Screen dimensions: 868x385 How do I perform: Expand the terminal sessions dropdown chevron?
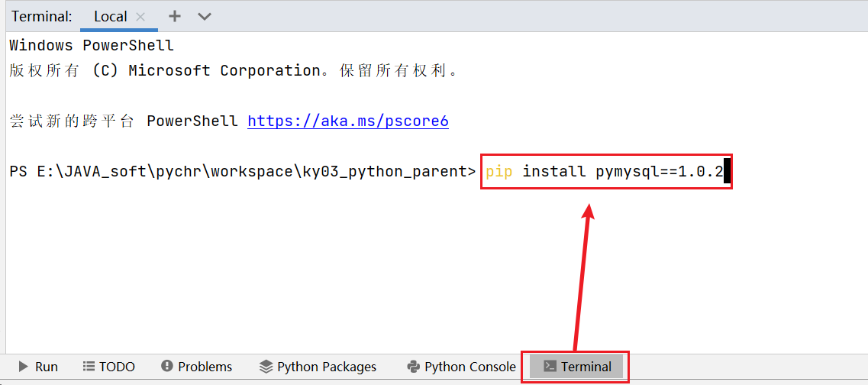pos(204,16)
